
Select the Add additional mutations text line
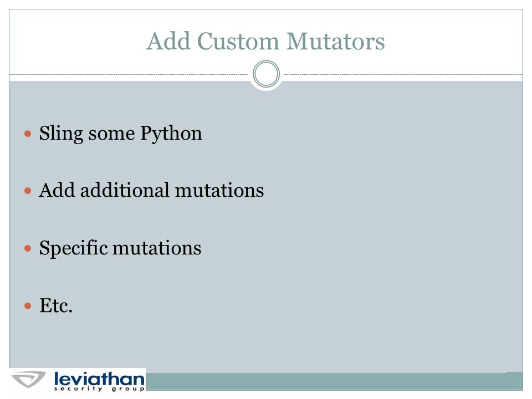pos(151,190)
